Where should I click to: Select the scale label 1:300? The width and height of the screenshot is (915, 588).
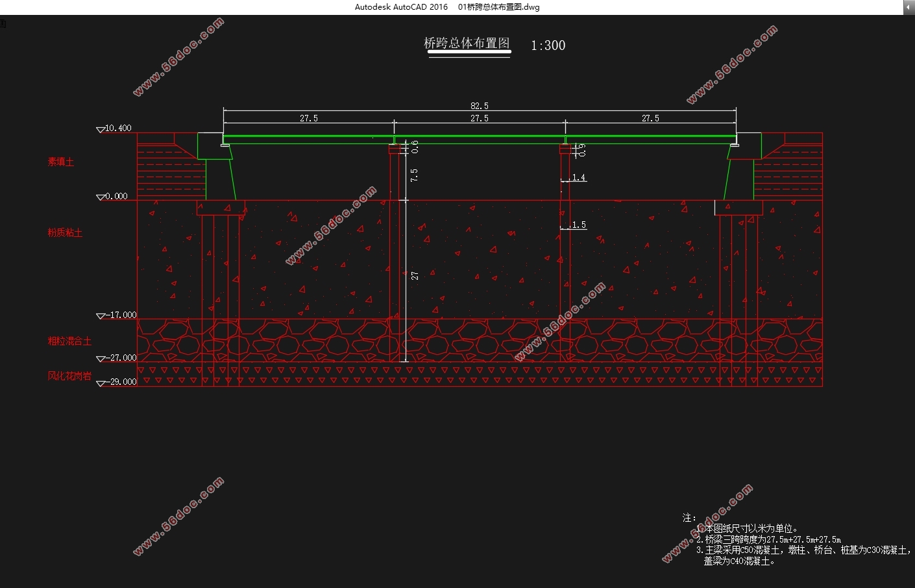(548, 45)
